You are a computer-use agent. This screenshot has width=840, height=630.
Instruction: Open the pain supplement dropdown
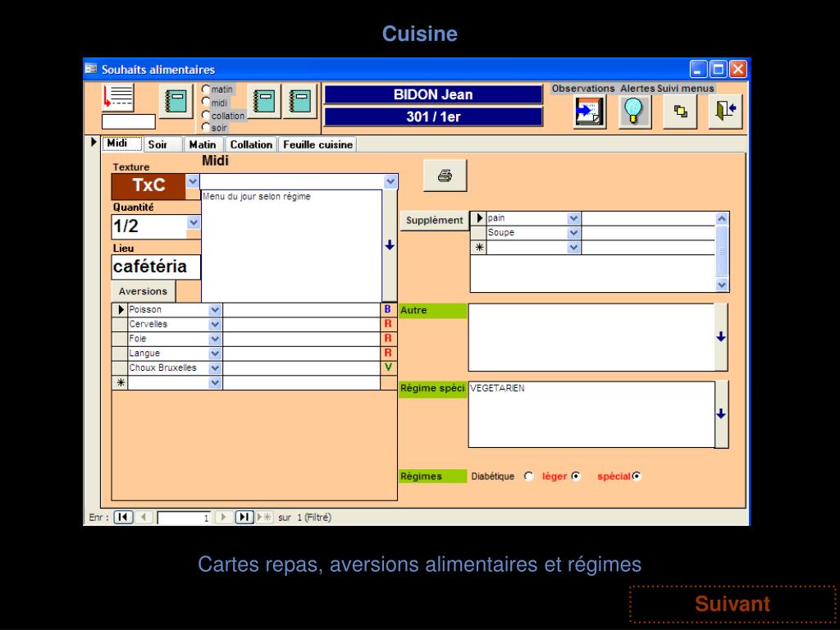tap(573, 218)
